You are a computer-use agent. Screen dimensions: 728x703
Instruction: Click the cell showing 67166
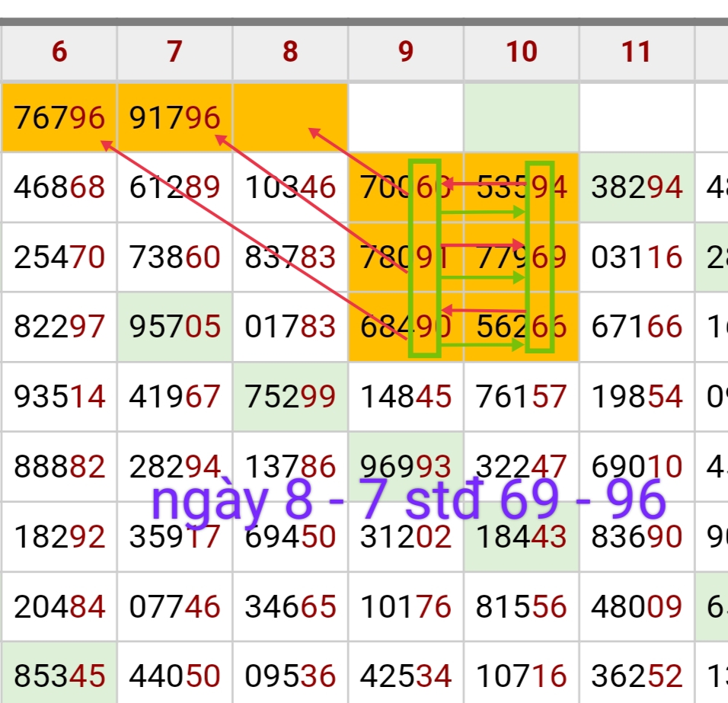point(637,327)
